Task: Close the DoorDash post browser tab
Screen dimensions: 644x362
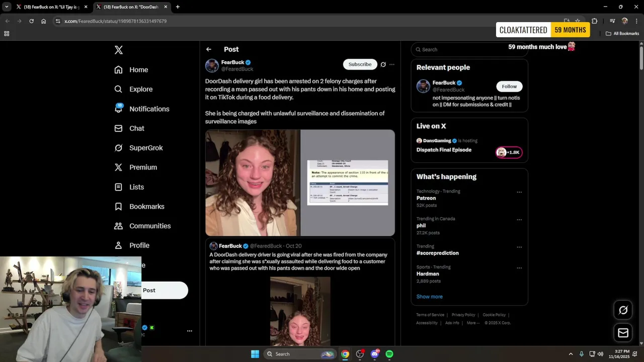Action: [166, 7]
